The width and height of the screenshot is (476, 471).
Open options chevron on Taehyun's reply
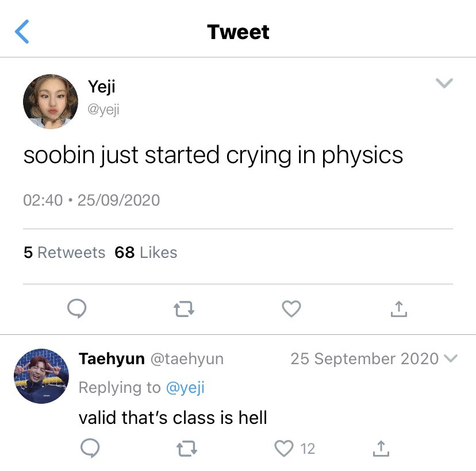pos(451,358)
